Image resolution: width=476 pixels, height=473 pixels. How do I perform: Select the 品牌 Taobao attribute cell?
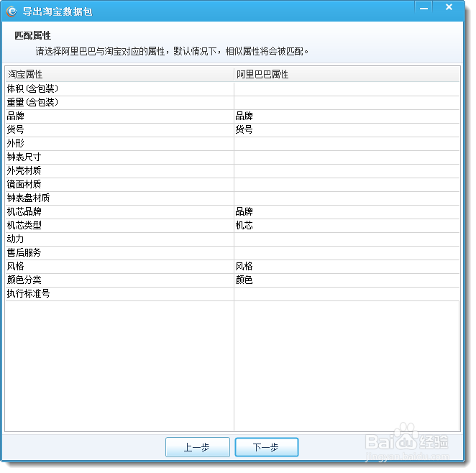(x=119, y=116)
